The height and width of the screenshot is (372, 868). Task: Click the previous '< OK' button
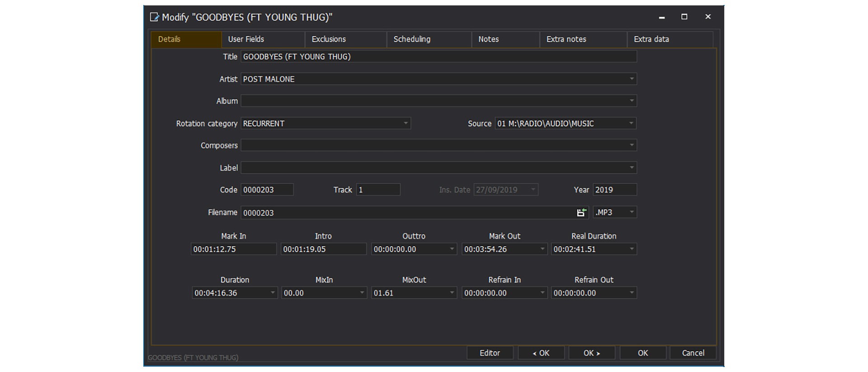pyautogui.click(x=541, y=353)
